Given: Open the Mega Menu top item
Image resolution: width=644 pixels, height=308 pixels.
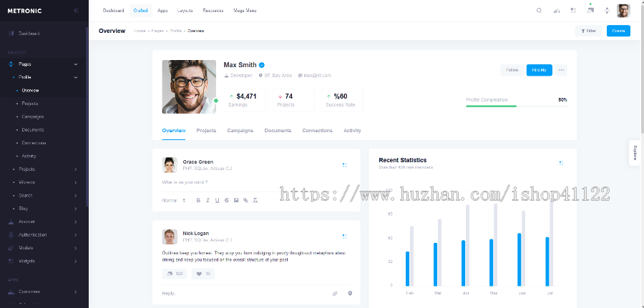Looking at the screenshot, I should click(x=245, y=11).
